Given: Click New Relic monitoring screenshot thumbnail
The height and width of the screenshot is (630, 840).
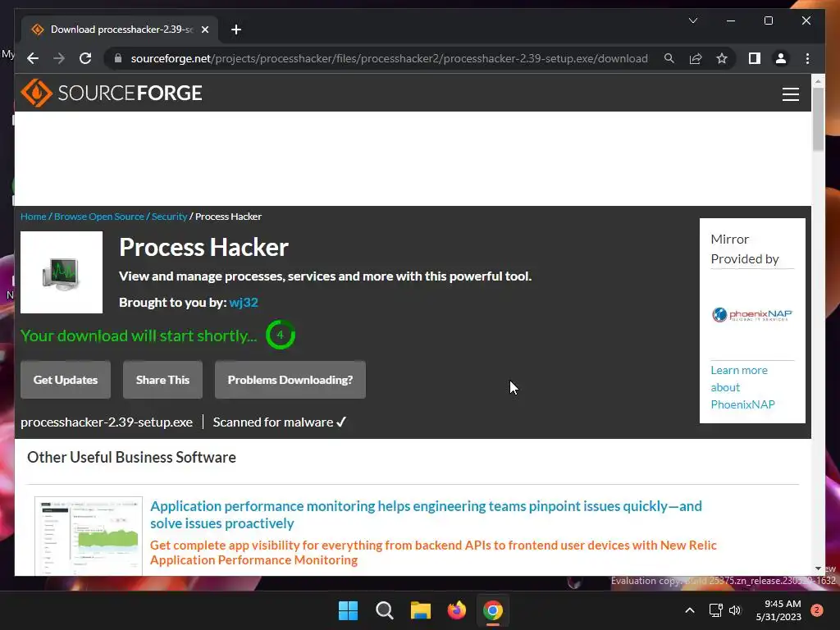Looking at the screenshot, I should (x=89, y=536).
